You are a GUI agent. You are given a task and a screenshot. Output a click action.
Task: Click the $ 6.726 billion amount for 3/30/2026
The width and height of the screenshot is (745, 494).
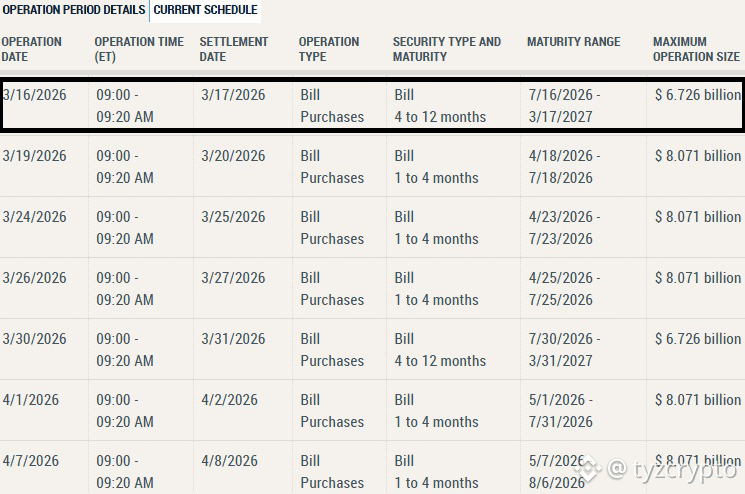697,339
